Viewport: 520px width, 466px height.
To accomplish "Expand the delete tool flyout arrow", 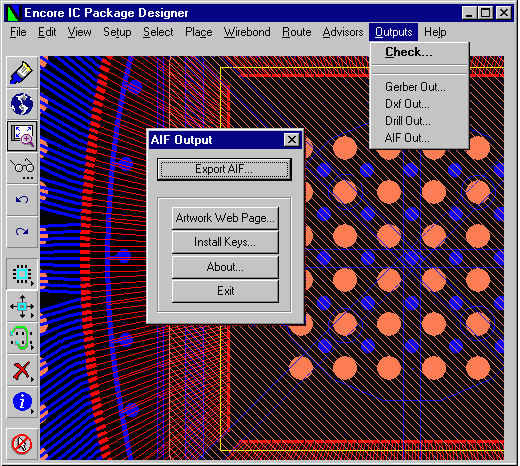I will point(32,379).
